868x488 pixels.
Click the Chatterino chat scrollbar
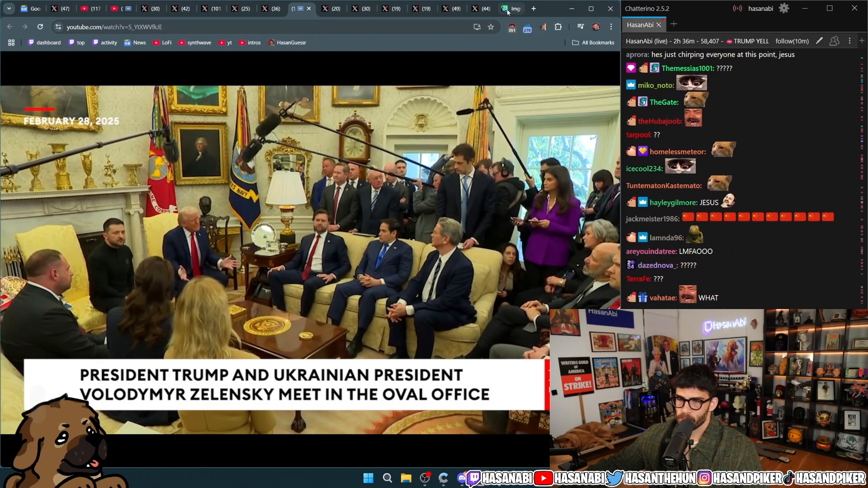tap(862, 181)
